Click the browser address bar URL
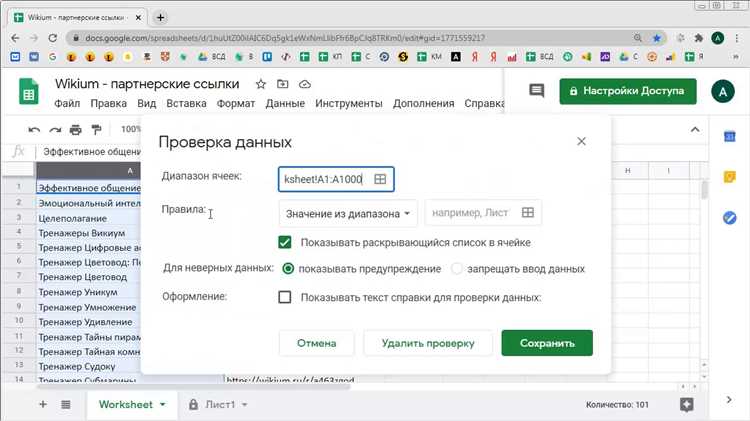This screenshot has width=750, height=421. pos(285,38)
